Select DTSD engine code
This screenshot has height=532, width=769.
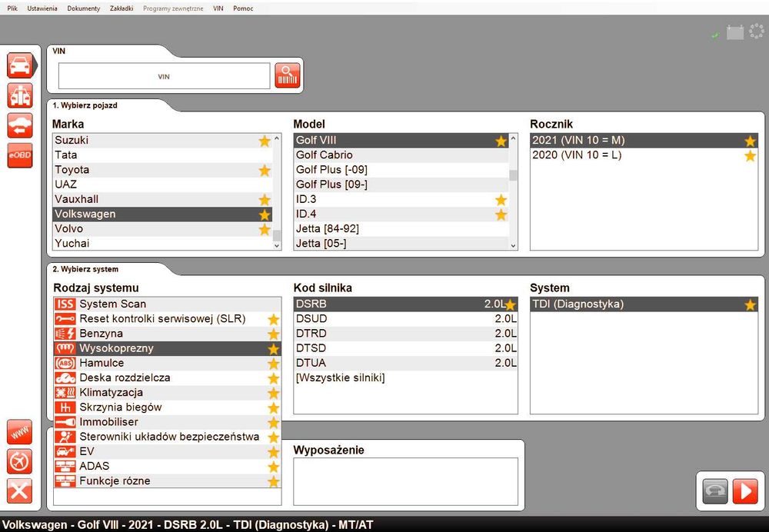click(x=405, y=348)
